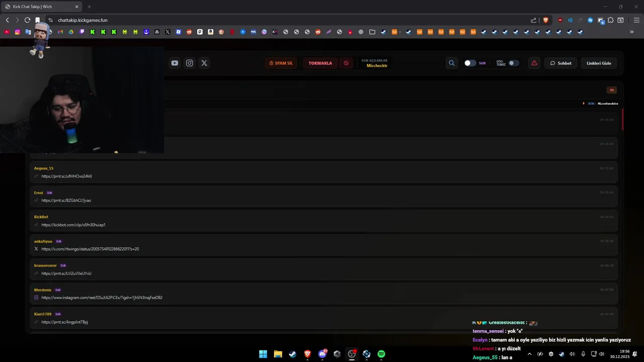
Task: Click the username ankafiyuu
Action: (43, 241)
